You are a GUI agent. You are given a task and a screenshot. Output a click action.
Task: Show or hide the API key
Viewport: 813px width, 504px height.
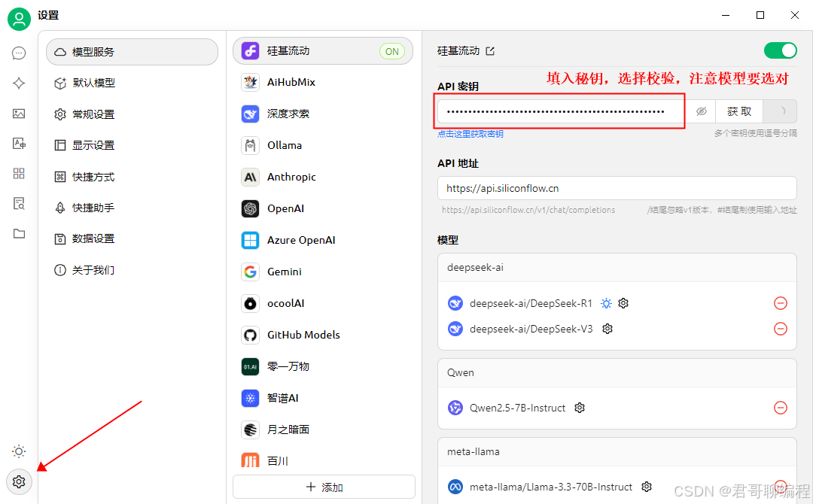coord(701,111)
